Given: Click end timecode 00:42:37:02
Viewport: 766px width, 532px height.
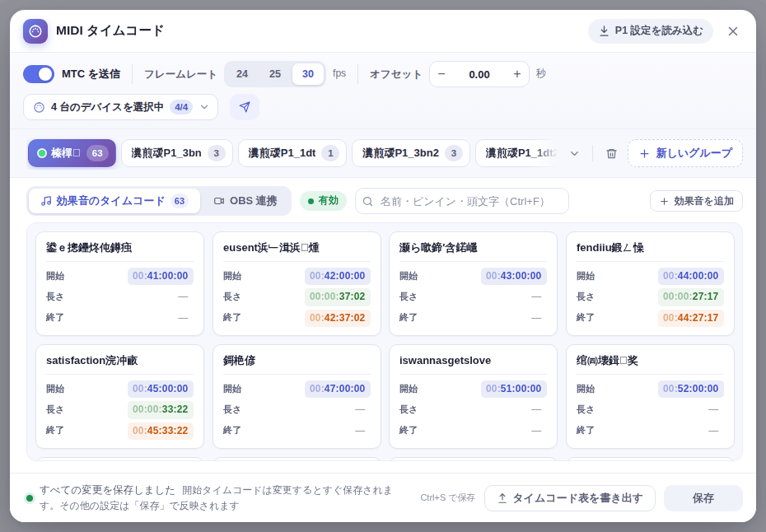Looking at the screenshot, I should (337, 318).
